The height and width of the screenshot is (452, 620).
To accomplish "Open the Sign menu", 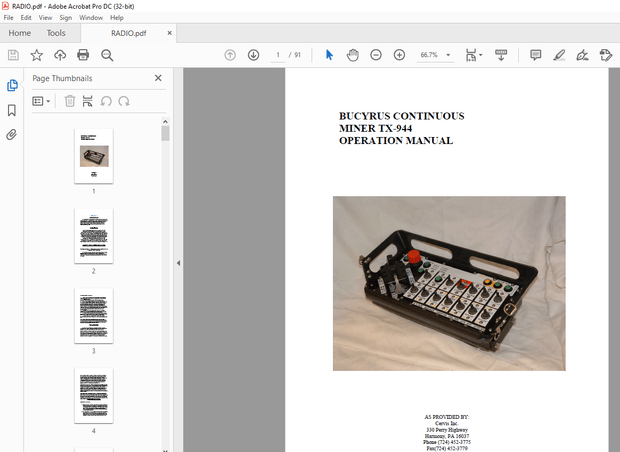I will 66,18.
